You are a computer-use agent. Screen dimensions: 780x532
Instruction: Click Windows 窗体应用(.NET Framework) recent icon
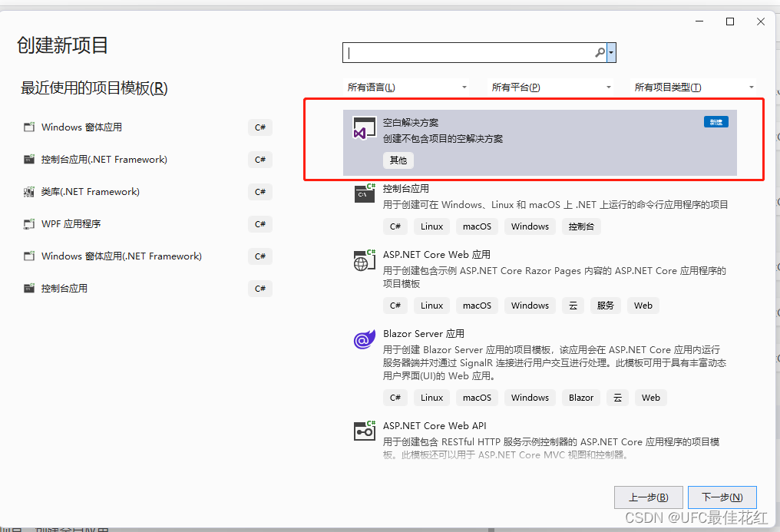tap(29, 256)
